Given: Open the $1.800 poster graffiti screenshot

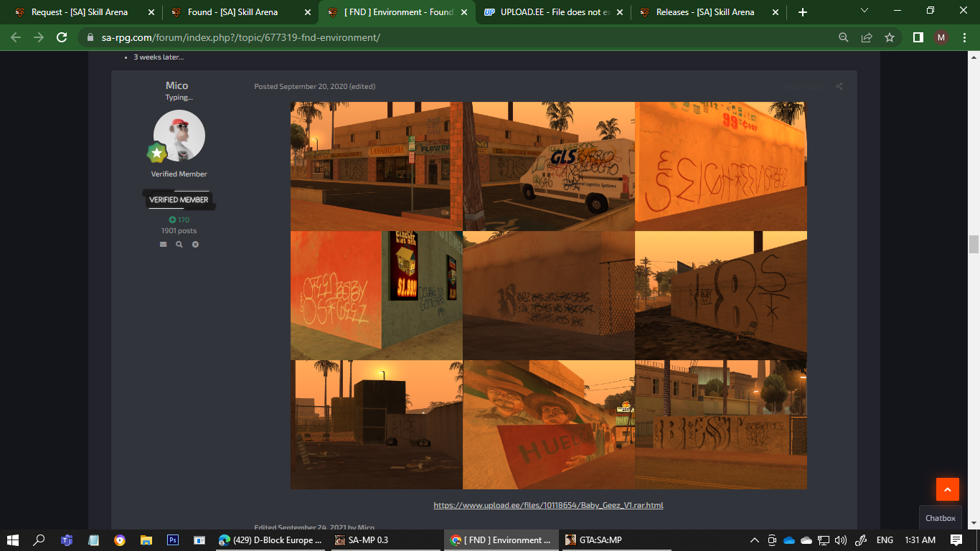Looking at the screenshot, I should click(x=377, y=296).
